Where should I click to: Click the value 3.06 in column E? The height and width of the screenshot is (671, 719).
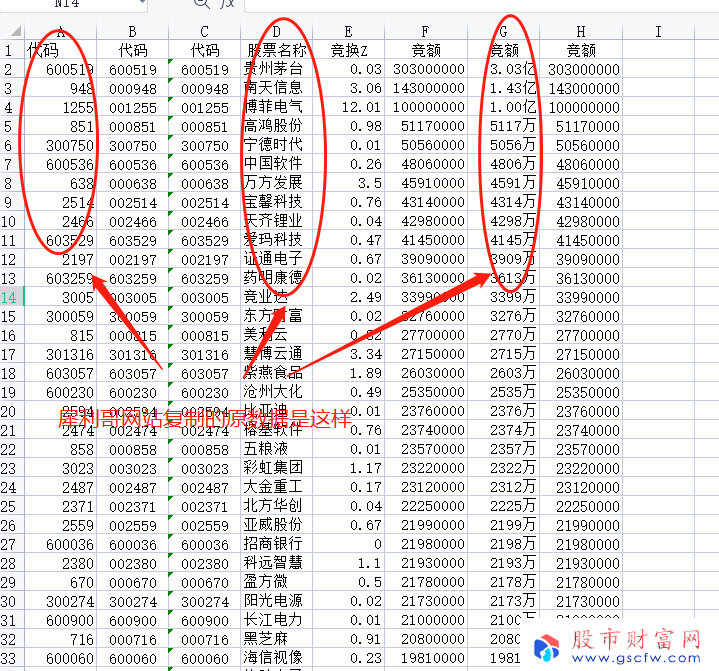[348, 88]
